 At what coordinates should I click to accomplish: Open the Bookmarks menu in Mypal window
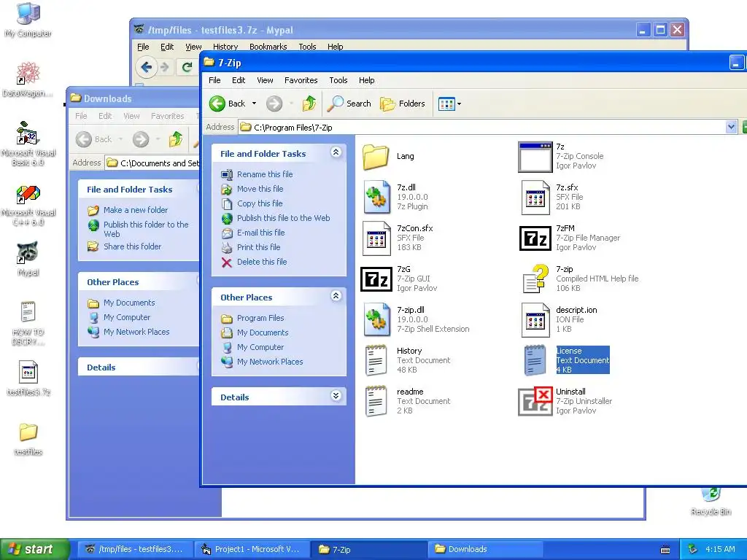[x=268, y=47]
